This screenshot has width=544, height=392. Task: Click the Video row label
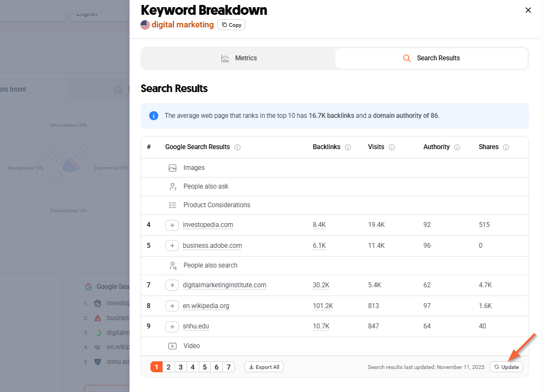click(x=192, y=346)
